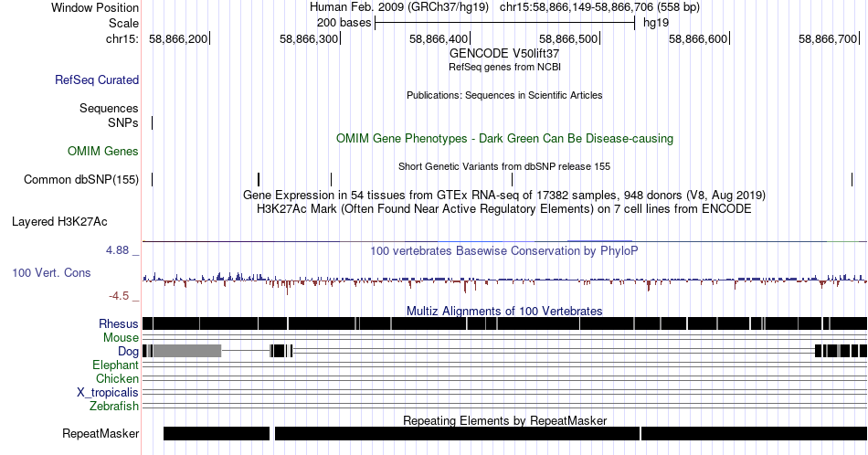
Task: Click the RefSeq Curated track label
Action: (96, 79)
